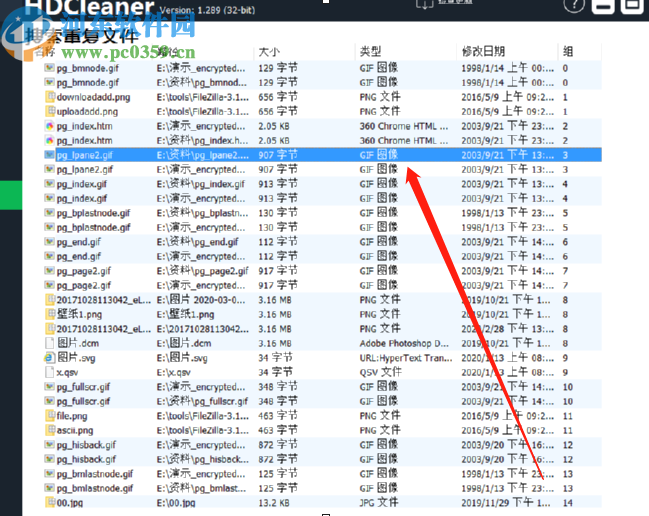Click 360 Chrome HTML type in 资料\pg_index.h row
The image size is (649, 516).
click(x=404, y=140)
